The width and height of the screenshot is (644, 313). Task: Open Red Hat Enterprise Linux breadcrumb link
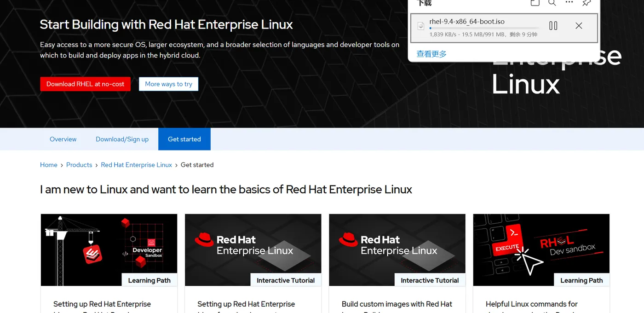[136, 165]
